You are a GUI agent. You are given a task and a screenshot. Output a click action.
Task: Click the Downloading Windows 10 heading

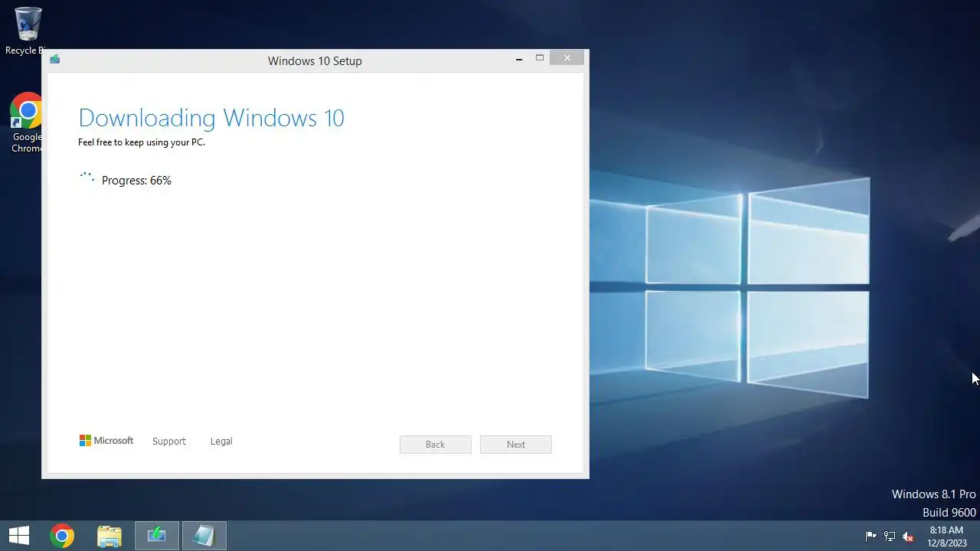click(x=211, y=118)
